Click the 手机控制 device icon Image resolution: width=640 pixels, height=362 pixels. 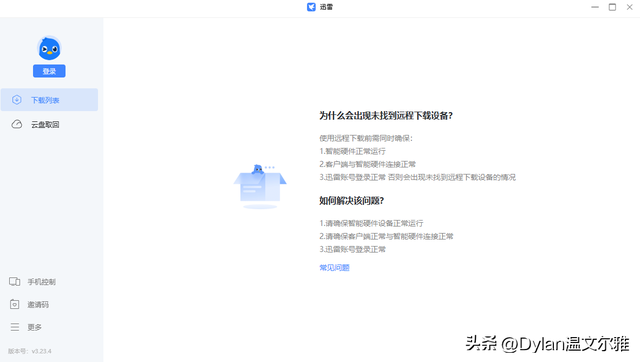[x=15, y=282]
